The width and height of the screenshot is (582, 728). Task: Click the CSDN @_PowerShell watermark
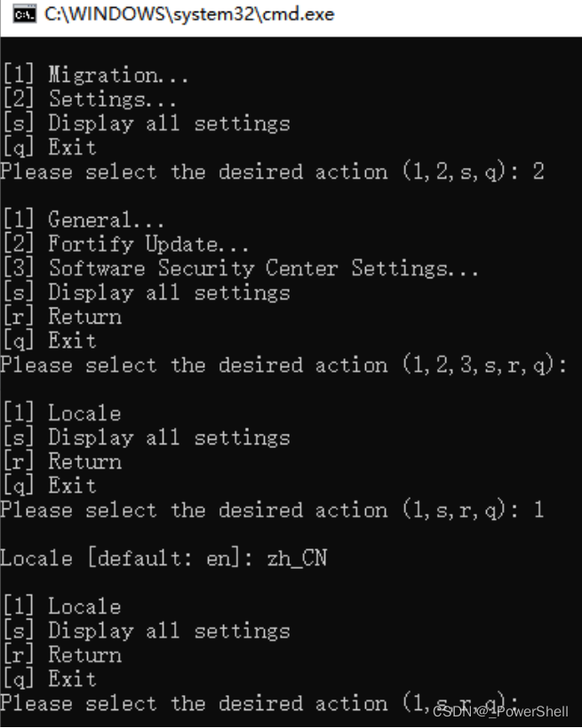500,711
